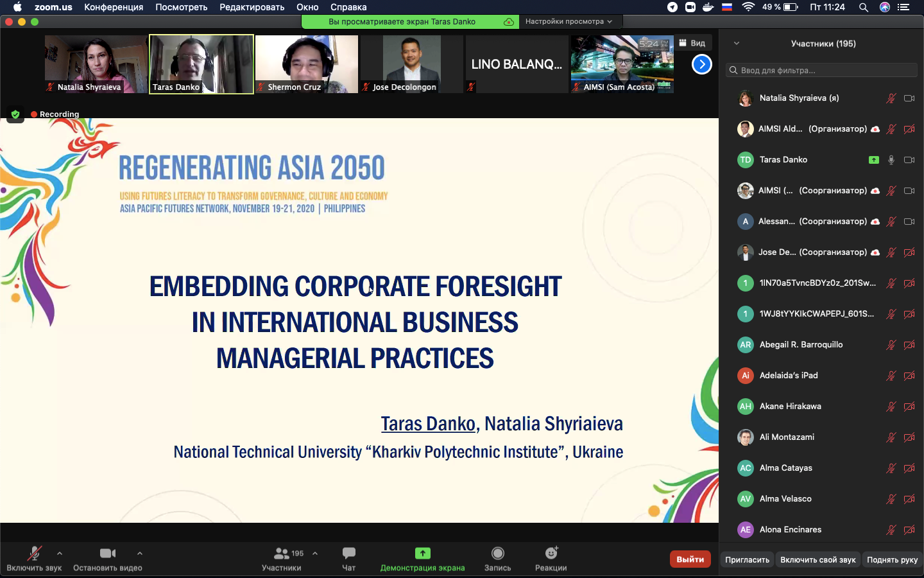Open Окно menu
This screenshot has width=924, height=578.
click(307, 7)
